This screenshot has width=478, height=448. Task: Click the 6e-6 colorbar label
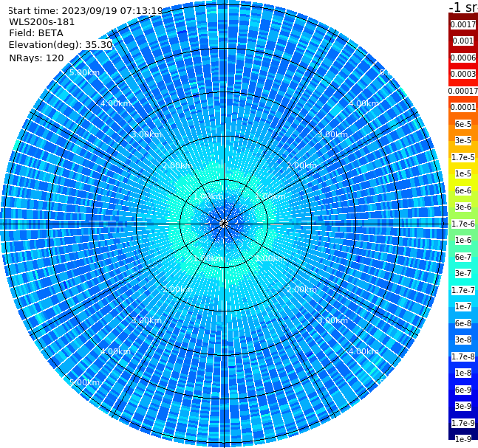463,190
